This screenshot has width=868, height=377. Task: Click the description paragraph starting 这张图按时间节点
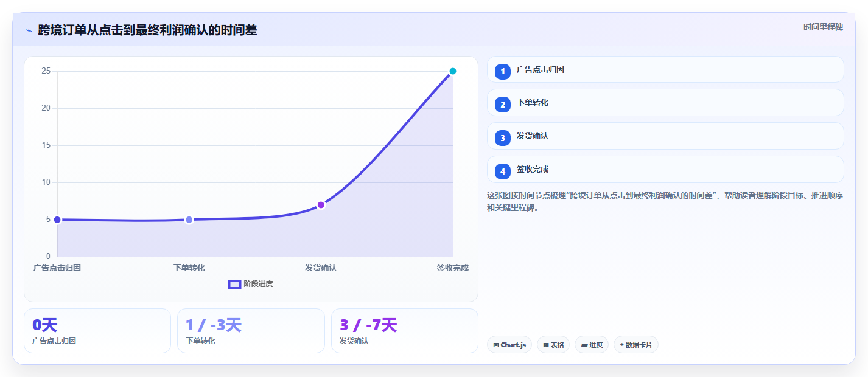point(665,201)
